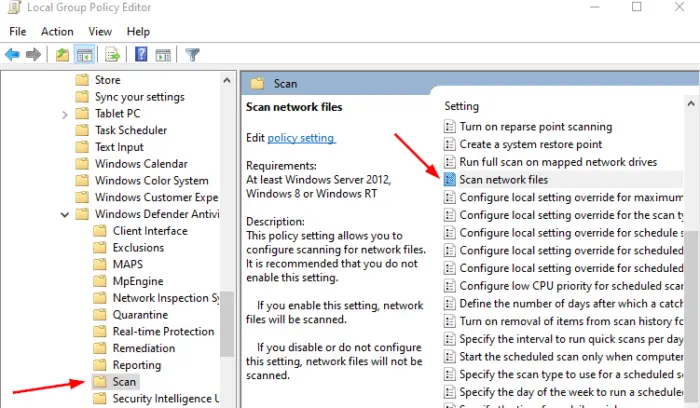The image size is (700, 408).
Task: Click the Up one level folder icon
Action: [x=63, y=54]
